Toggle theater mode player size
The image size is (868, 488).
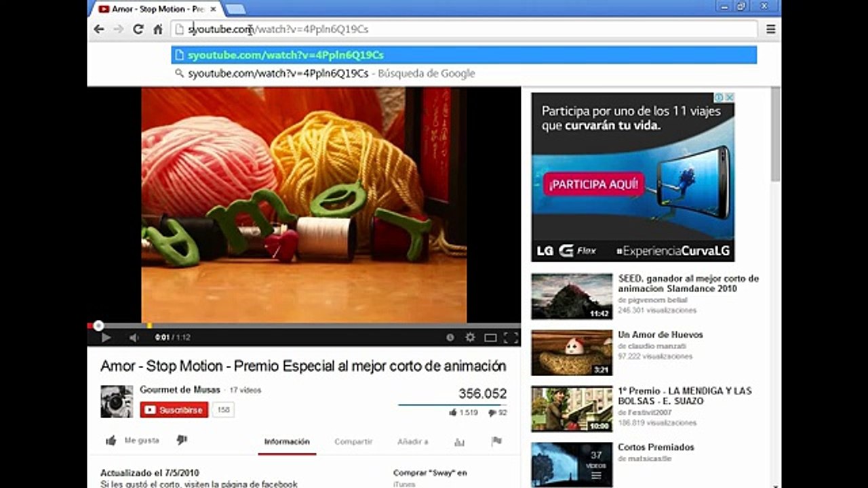[x=490, y=338]
